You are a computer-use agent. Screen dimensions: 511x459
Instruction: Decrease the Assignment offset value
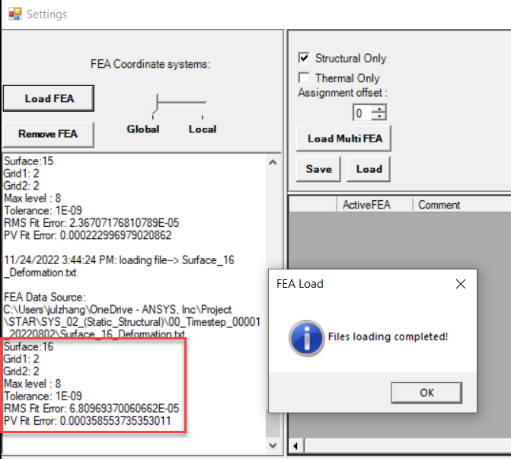pos(379,116)
